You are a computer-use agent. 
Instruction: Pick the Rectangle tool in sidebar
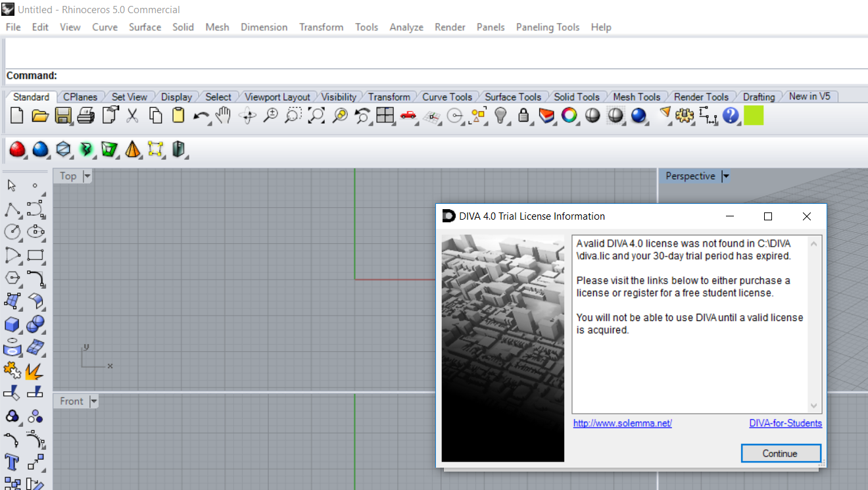pyautogui.click(x=36, y=255)
